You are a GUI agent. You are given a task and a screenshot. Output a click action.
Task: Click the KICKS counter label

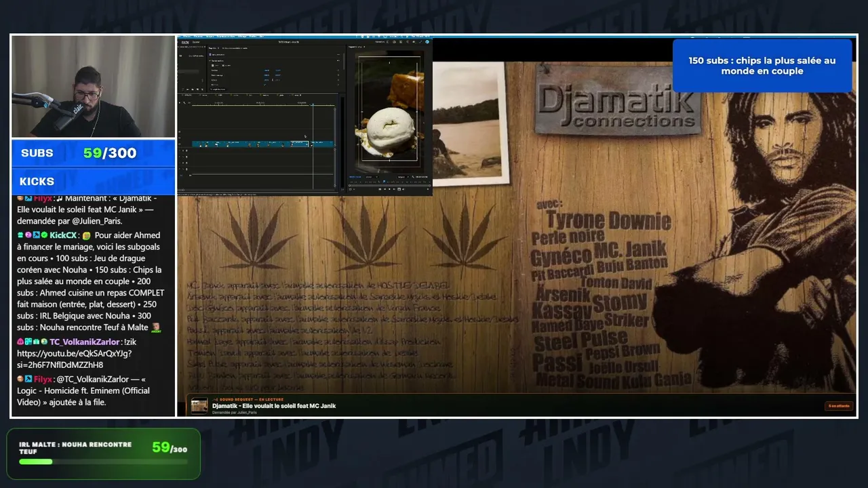point(37,181)
